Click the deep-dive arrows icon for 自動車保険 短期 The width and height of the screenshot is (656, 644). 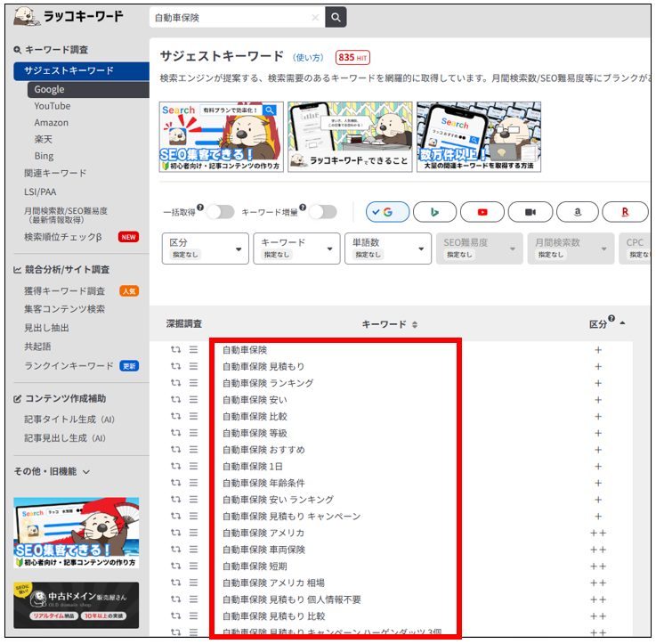(175, 567)
